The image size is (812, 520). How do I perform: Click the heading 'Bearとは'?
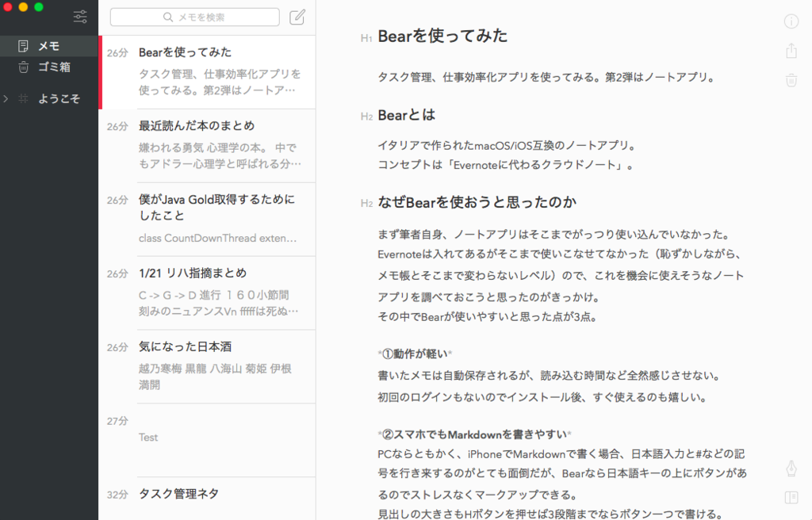407,115
